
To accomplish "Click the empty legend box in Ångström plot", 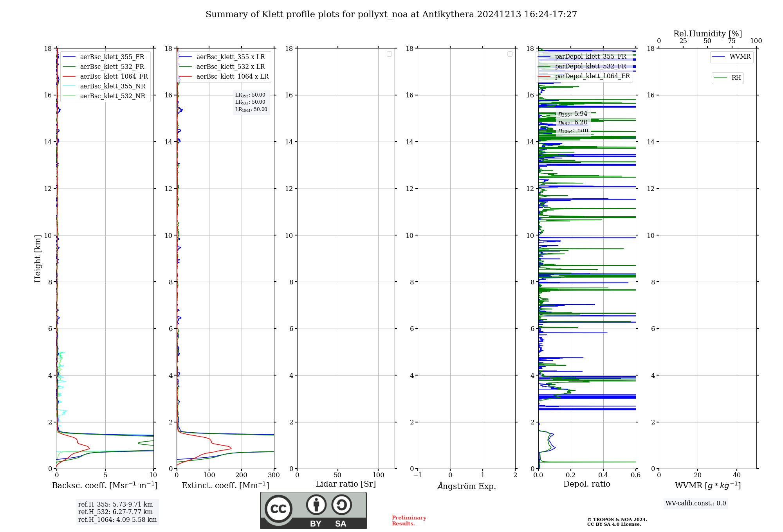I will (x=510, y=54).
